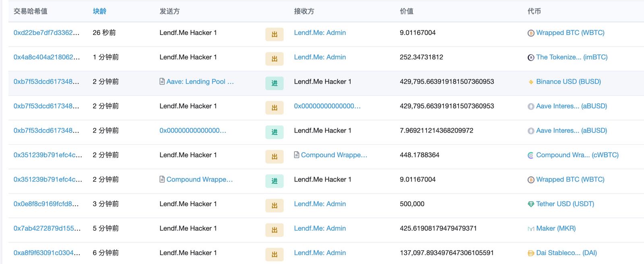Image resolution: width=644 pixels, height=264 pixels.
Task: Click the 接收方 column header
Action: [x=304, y=11]
